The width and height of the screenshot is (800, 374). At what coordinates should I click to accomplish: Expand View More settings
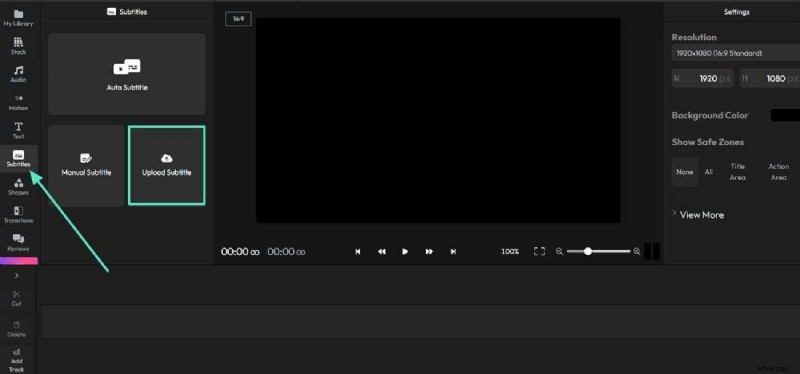click(x=698, y=215)
